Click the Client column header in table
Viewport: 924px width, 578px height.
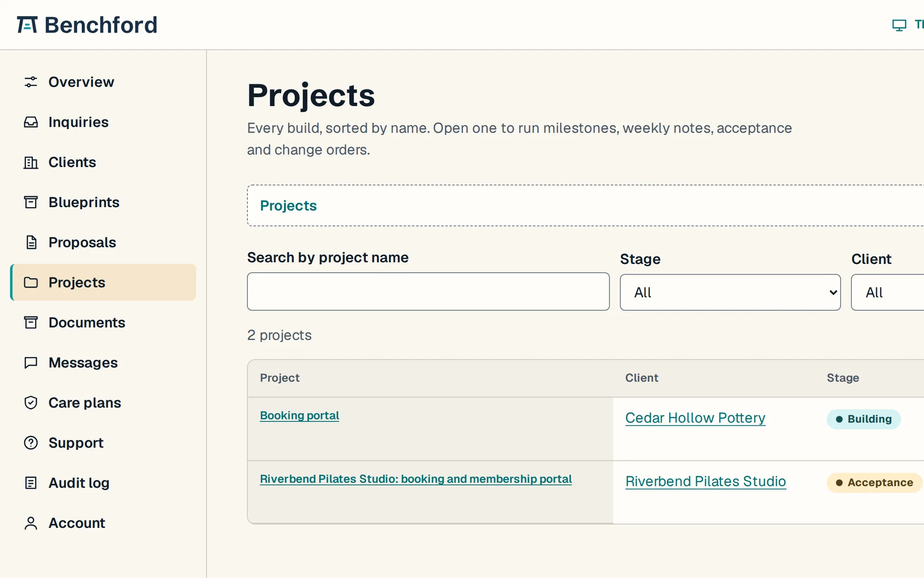tap(642, 378)
